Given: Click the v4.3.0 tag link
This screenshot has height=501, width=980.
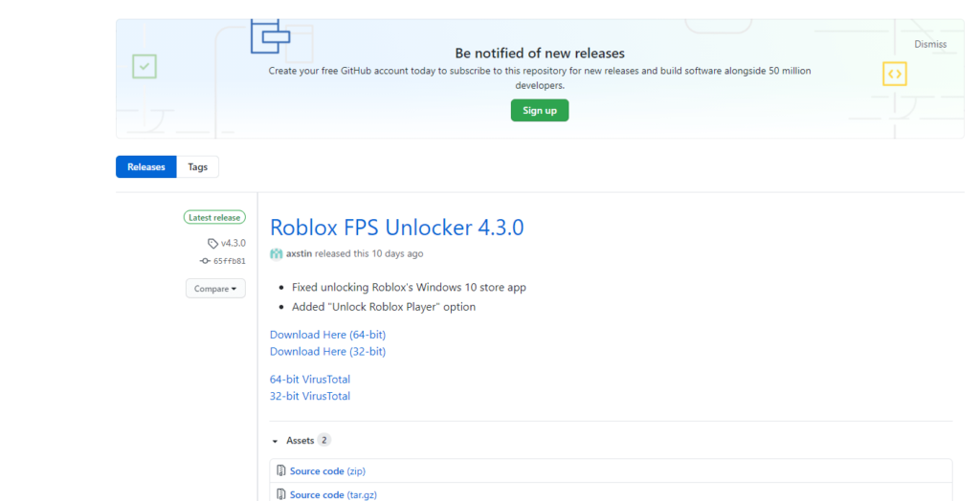Looking at the screenshot, I should 234,243.
